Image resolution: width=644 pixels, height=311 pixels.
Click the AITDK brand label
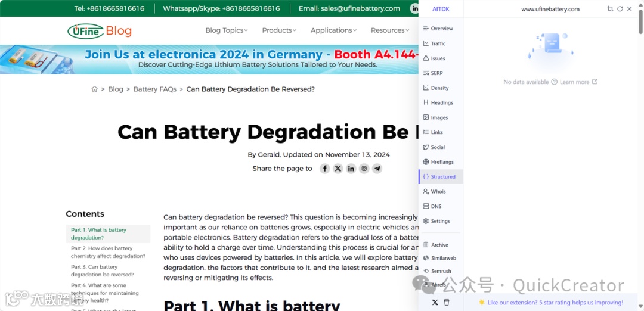click(441, 9)
